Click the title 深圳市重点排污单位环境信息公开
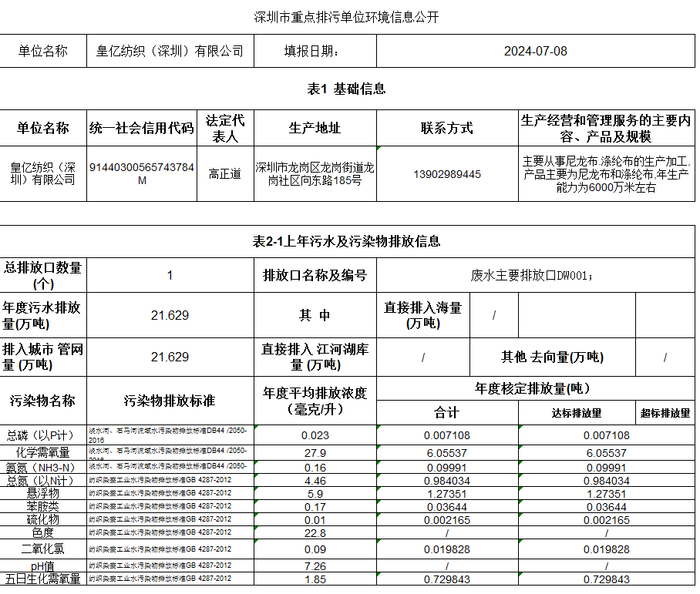This screenshot has width=700, height=594. tap(346, 17)
